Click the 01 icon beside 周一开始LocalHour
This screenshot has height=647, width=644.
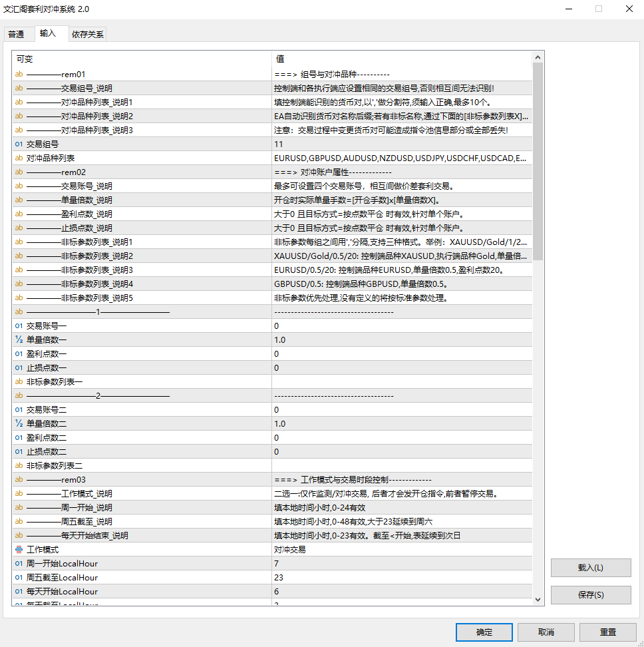[19, 563]
